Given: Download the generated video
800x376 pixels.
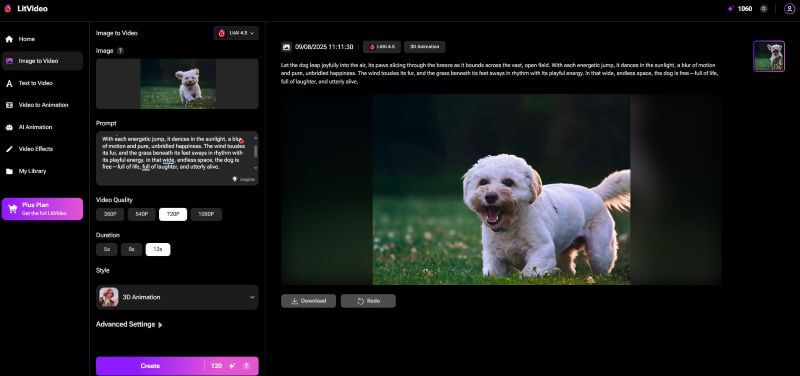Looking at the screenshot, I should (308, 301).
